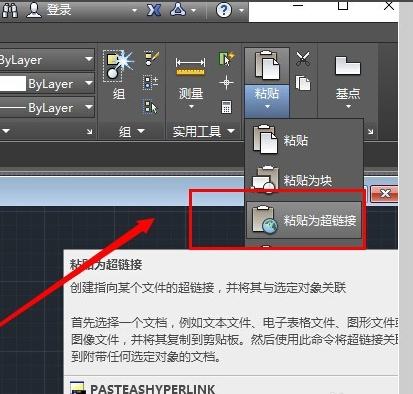This screenshot has width=413, height=394.
Task: Click the quick select lightning icon
Action: pyautogui.click(x=227, y=59)
